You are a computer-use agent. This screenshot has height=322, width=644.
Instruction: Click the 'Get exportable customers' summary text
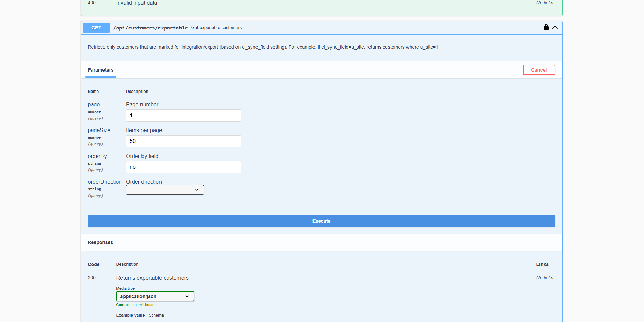coord(216,28)
